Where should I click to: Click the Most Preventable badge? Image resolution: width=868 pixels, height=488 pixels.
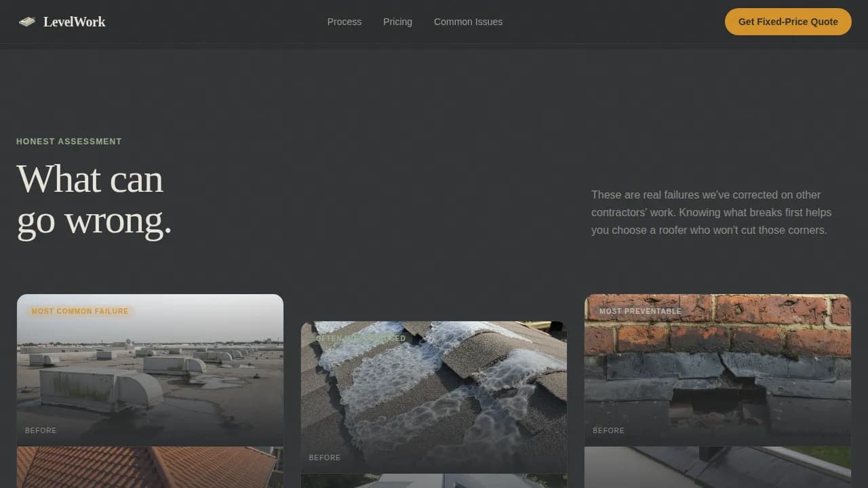point(640,311)
